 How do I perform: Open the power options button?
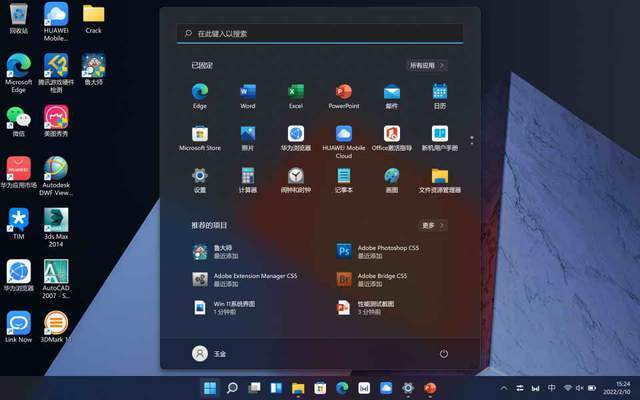[444, 353]
